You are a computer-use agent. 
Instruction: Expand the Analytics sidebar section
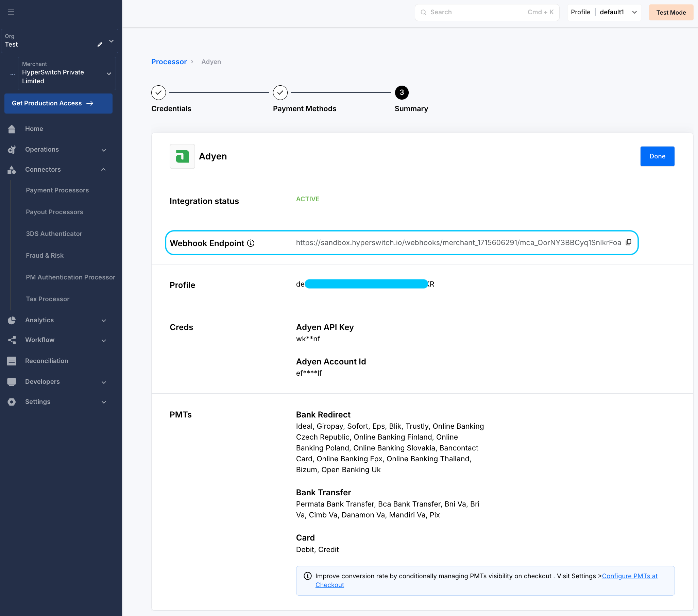point(104,320)
